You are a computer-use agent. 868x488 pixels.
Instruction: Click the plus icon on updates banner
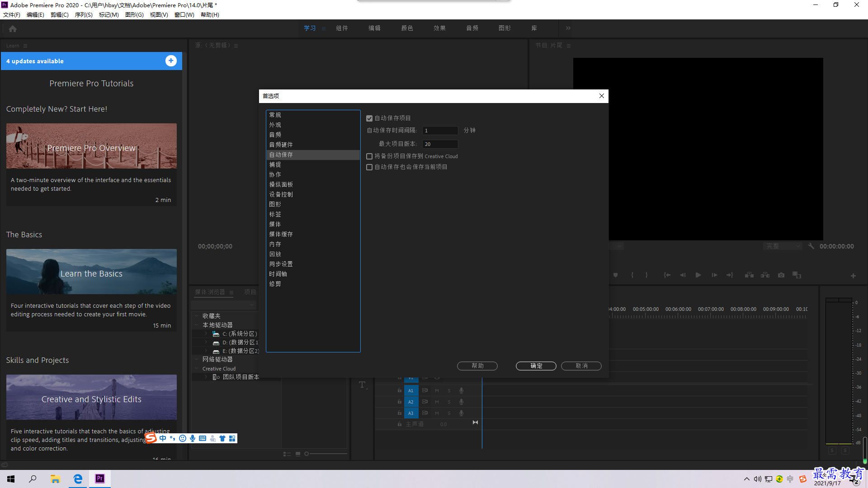click(171, 61)
